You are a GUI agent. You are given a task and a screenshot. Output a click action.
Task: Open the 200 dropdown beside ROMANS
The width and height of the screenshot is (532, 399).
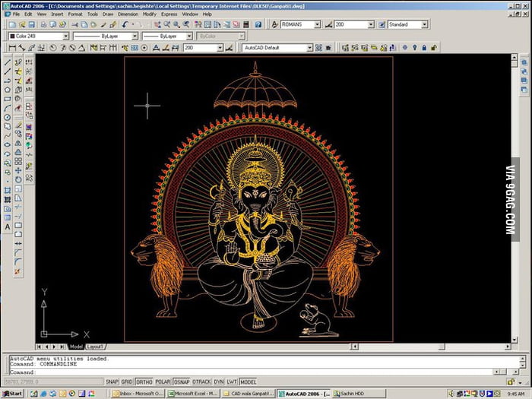(x=371, y=24)
